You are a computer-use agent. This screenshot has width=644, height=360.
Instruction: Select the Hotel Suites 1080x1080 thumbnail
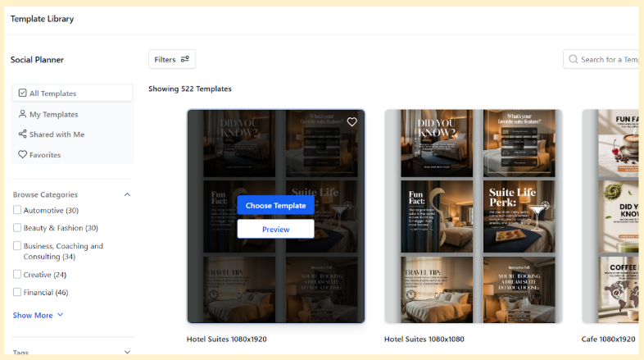coord(473,216)
